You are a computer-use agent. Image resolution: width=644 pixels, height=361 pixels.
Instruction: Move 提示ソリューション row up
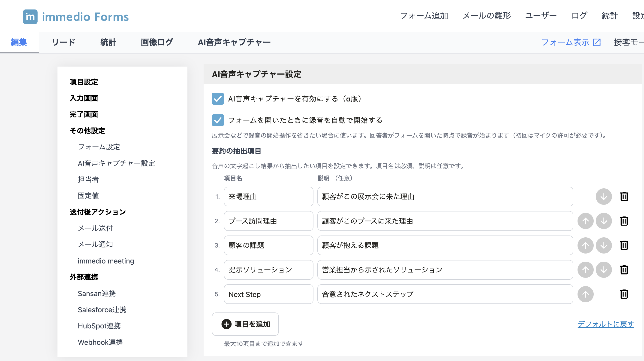pos(585,270)
